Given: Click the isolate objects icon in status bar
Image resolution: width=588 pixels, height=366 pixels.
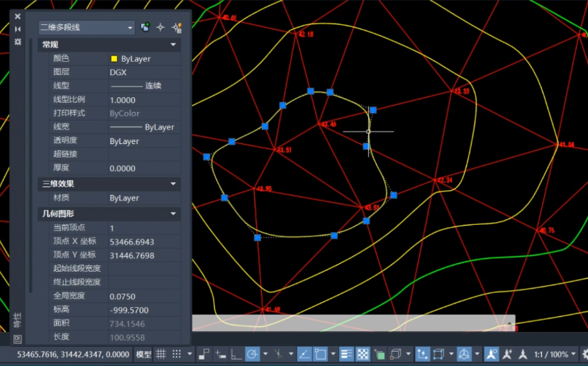Looking at the screenshot, I should point(464,353).
